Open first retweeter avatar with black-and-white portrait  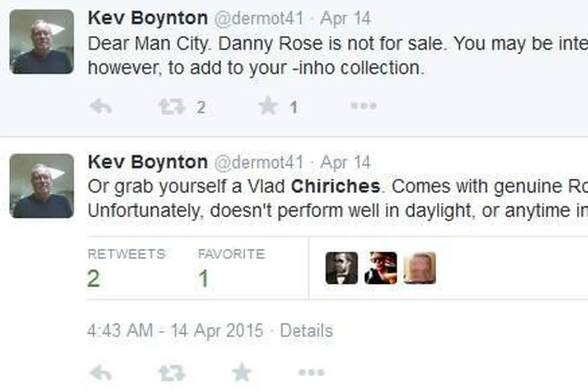pyautogui.click(x=342, y=268)
